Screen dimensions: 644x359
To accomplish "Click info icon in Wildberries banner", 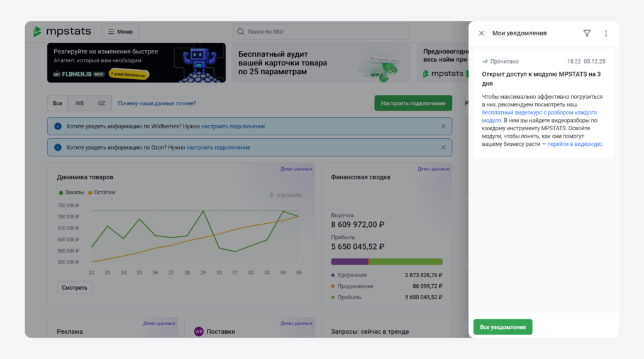I will [x=58, y=126].
